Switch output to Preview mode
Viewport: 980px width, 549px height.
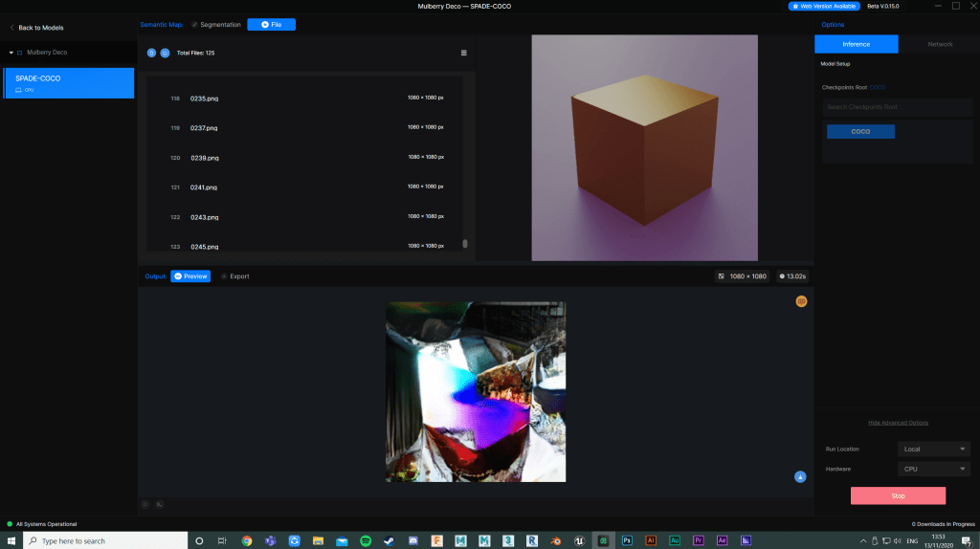pos(190,276)
